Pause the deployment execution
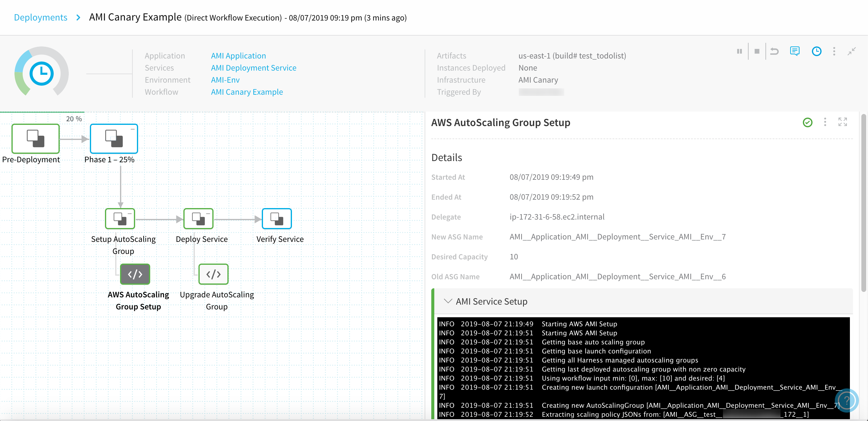Viewport: 868px width, 421px height. [739, 51]
